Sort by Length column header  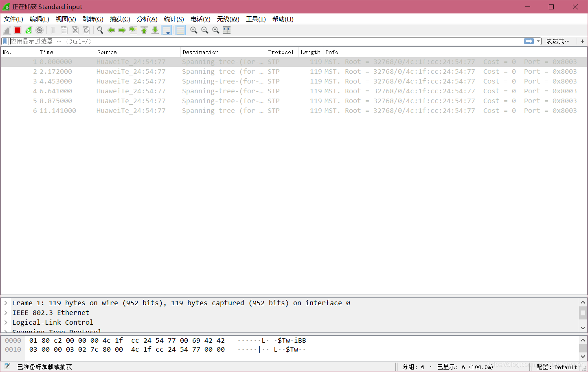[311, 52]
